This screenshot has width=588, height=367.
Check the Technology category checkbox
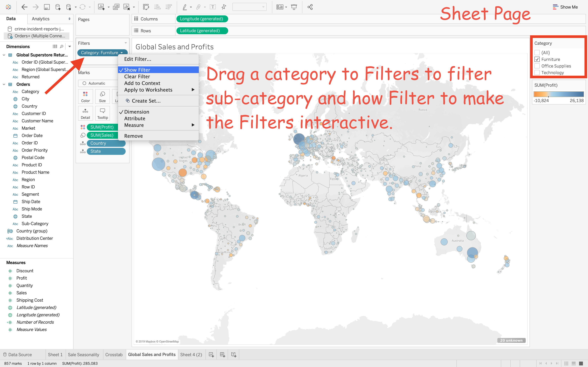[537, 73]
